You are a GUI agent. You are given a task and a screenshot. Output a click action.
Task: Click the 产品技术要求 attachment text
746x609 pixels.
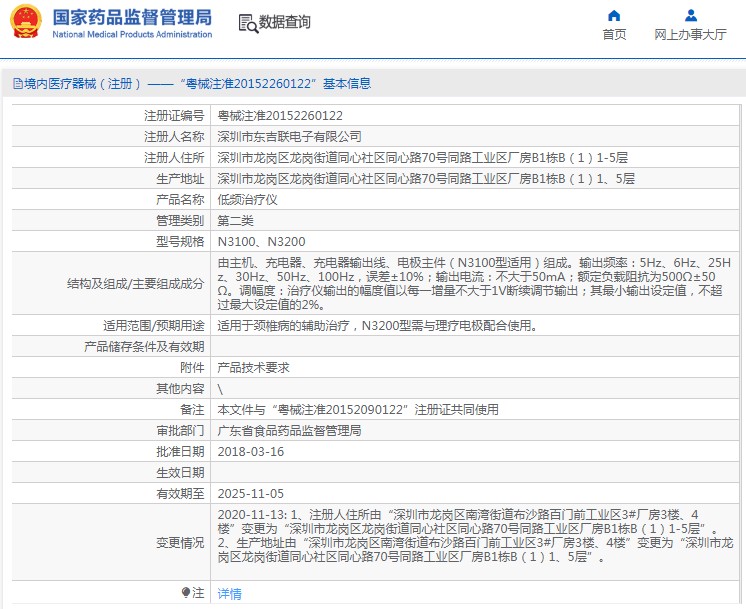(x=253, y=367)
